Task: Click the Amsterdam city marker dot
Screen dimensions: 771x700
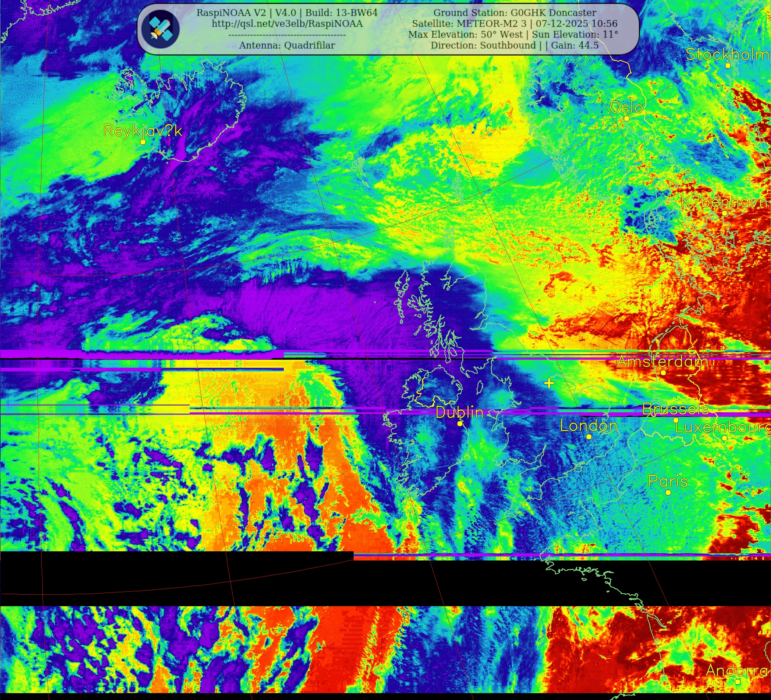Action: [663, 372]
